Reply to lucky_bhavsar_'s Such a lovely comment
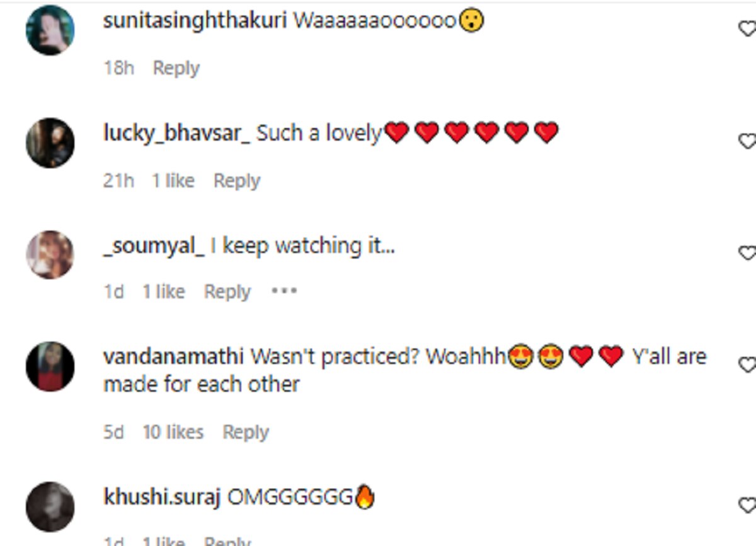 237,181
